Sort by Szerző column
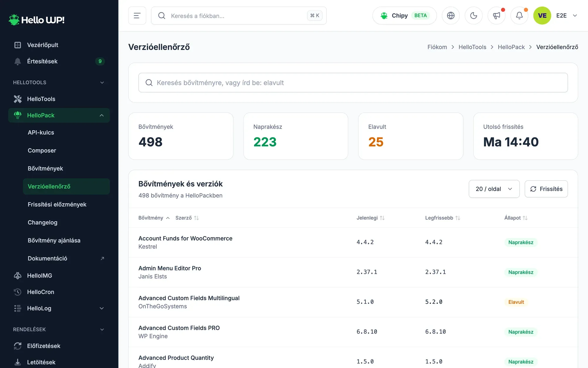This screenshot has width=588, height=368. (187, 218)
